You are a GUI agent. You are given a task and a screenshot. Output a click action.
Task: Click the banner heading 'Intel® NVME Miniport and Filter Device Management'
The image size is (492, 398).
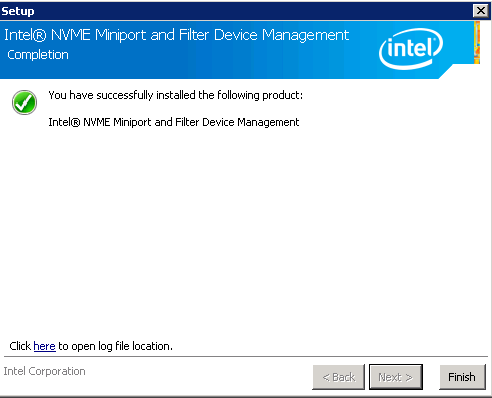[x=176, y=35]
